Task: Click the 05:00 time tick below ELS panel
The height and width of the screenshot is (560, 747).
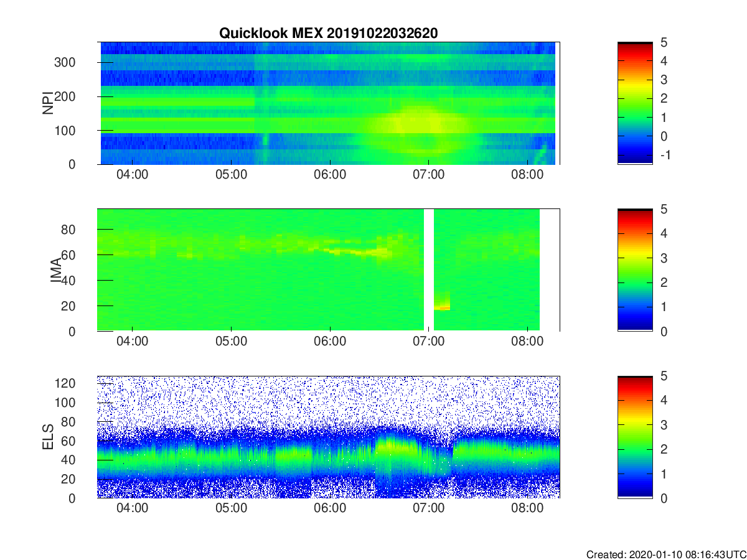Action: click(232, 508)
